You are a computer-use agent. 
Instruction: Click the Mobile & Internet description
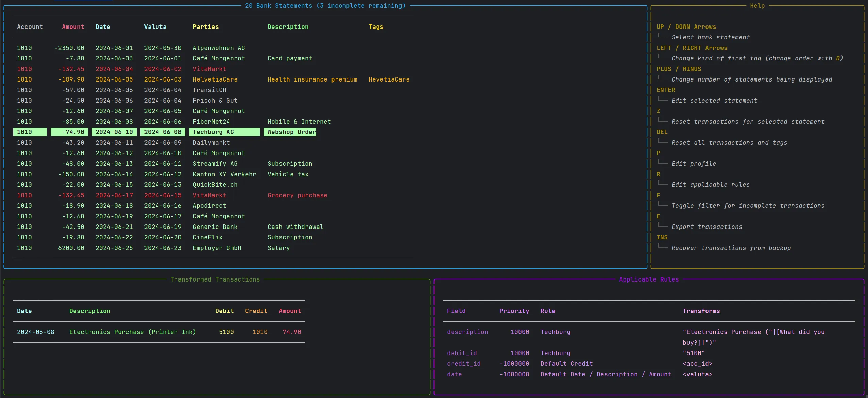click(x=299, y=122)
